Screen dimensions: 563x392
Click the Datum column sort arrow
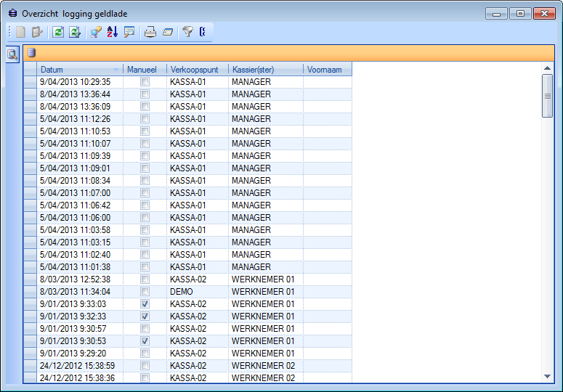point(116,70)
